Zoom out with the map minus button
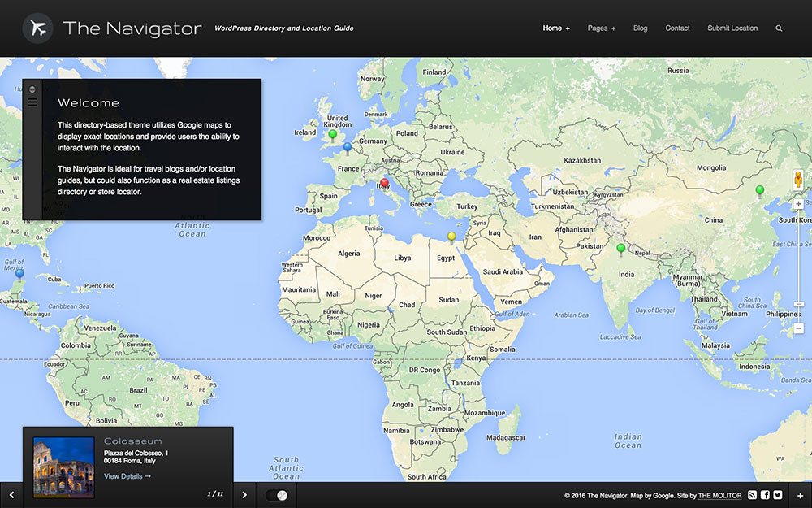 pyautogui.click(x=798, y=328)
